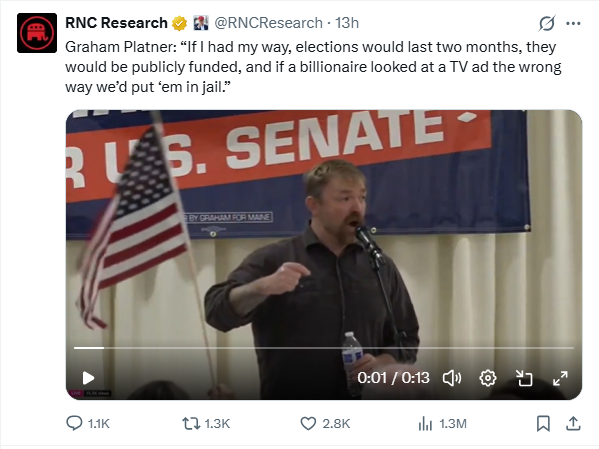Click the RNC Research profile avatar

[x=37, y=33]
